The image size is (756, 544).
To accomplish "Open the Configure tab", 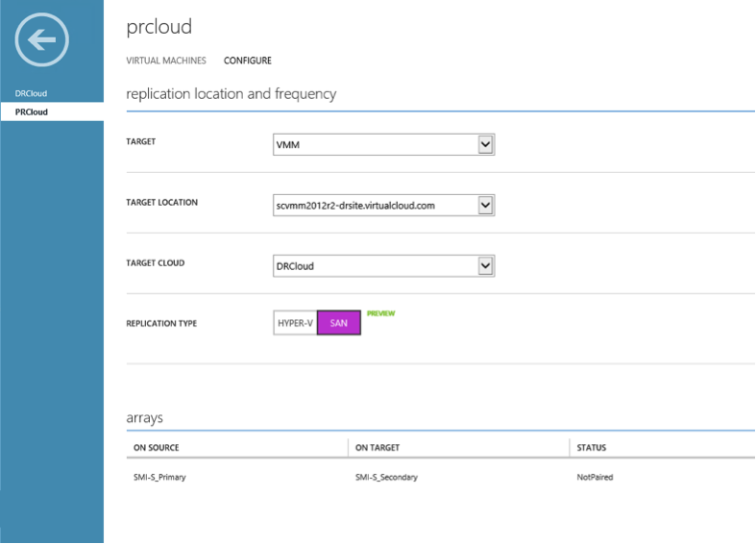I will 247,61.
